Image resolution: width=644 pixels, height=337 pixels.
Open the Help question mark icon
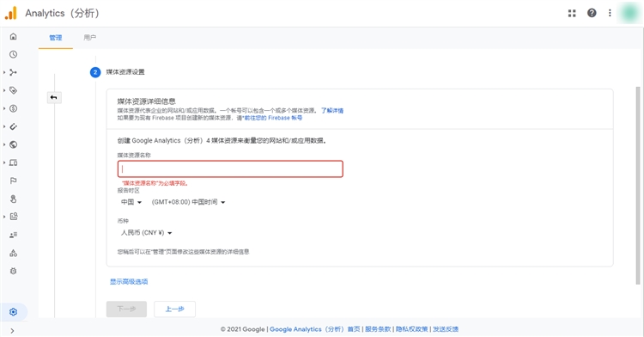(x=592, y=13)
